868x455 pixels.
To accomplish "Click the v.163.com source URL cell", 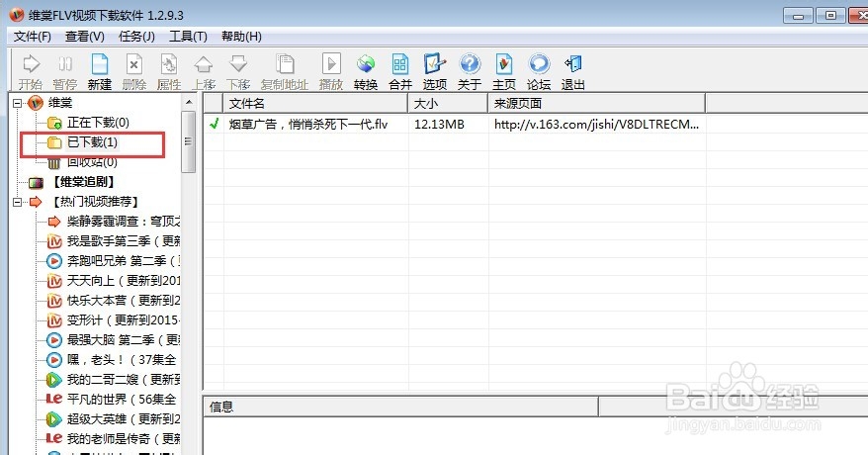I will click(596, 125).
